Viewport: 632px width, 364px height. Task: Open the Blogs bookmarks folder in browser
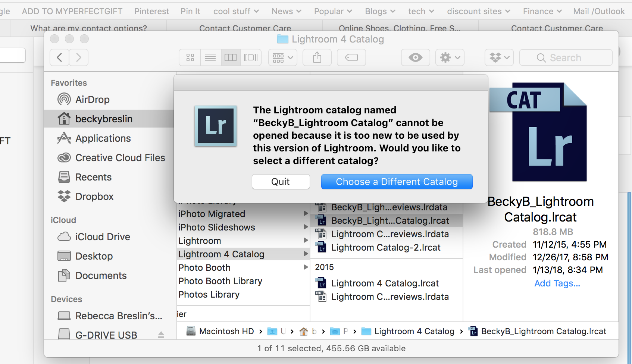(380, 12)
